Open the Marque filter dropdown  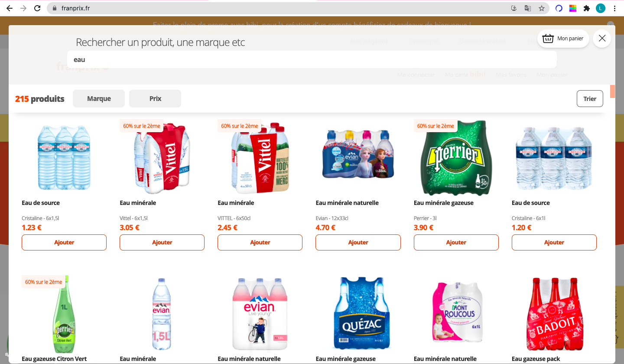click(x=99, y=98)
